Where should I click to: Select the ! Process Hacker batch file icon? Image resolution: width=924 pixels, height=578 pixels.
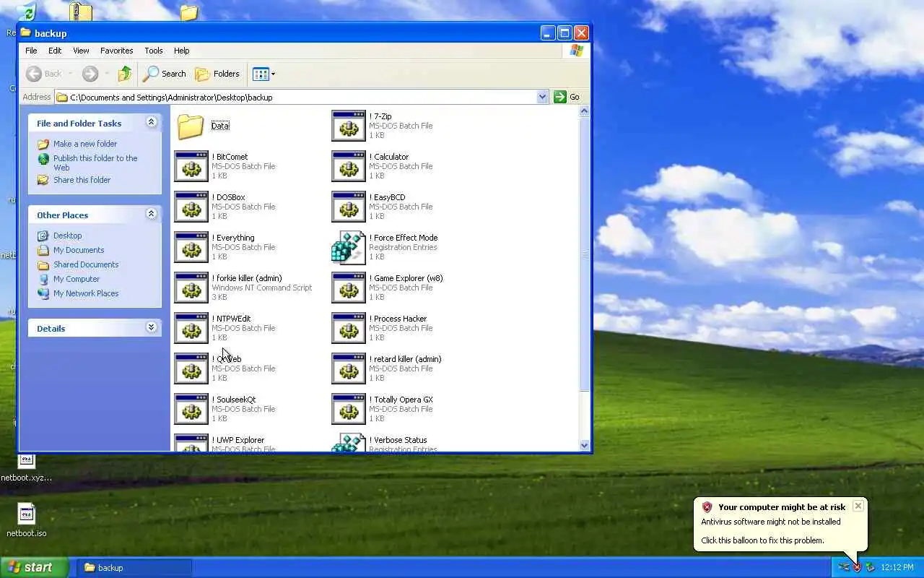tap(349, 328)
